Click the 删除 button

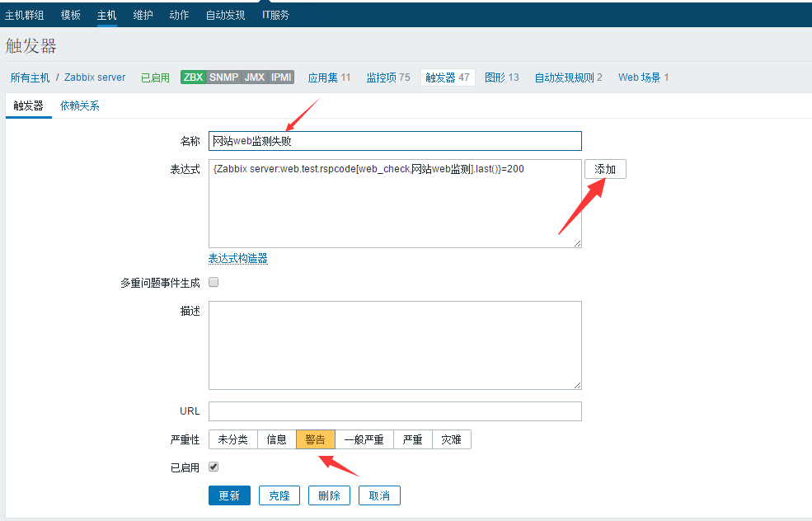[330, 495]
